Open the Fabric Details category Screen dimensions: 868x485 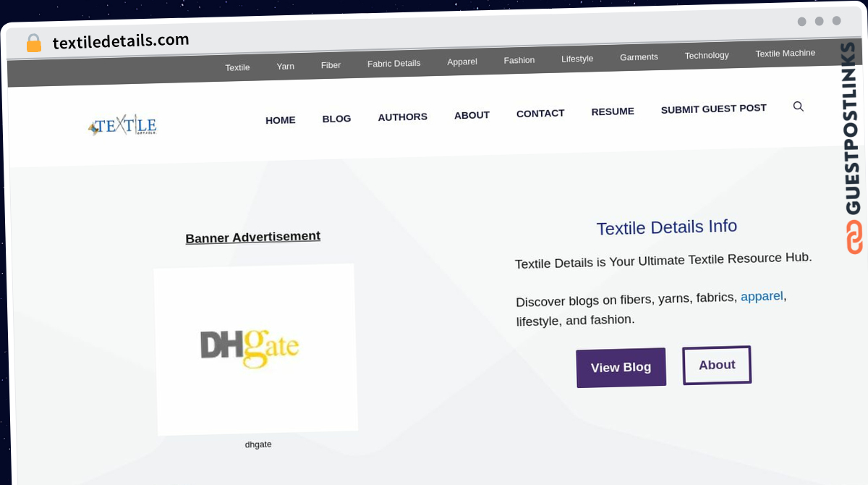click(393, 64)
